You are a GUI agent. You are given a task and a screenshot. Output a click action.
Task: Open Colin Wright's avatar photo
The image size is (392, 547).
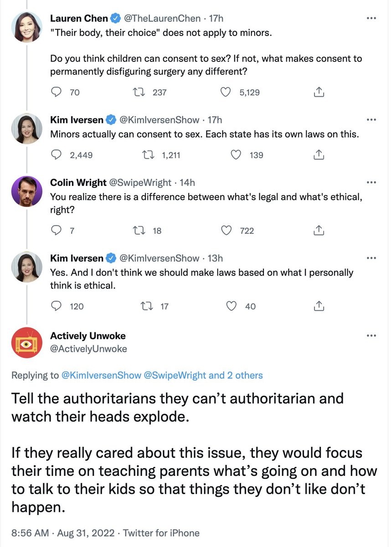pyautogui.click(x=26, y=191)
